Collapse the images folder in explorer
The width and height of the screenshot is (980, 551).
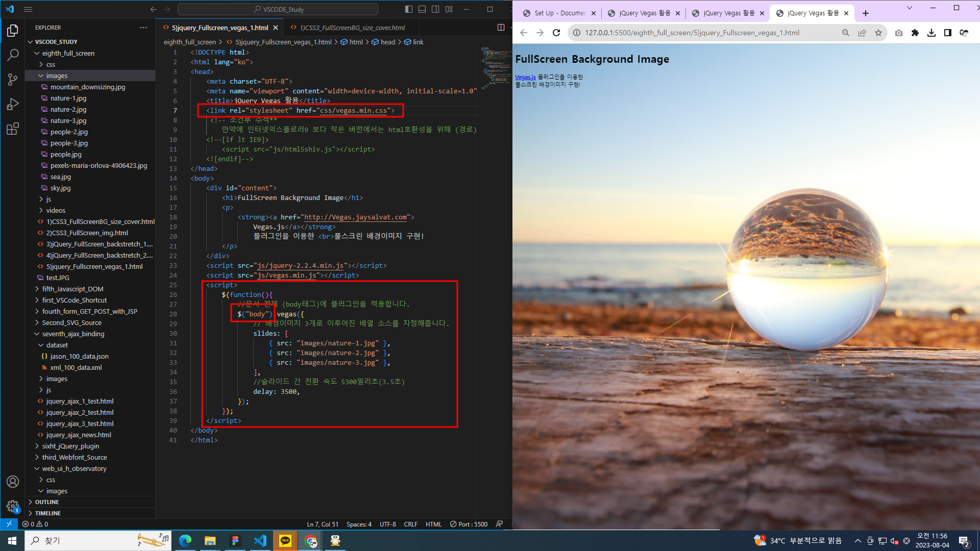tap(57, 76)
